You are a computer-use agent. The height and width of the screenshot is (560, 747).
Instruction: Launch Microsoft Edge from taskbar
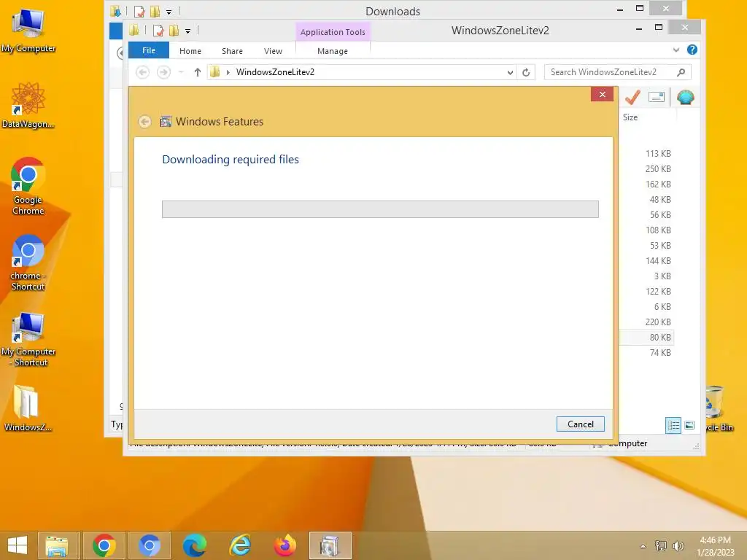coord(195,545)
